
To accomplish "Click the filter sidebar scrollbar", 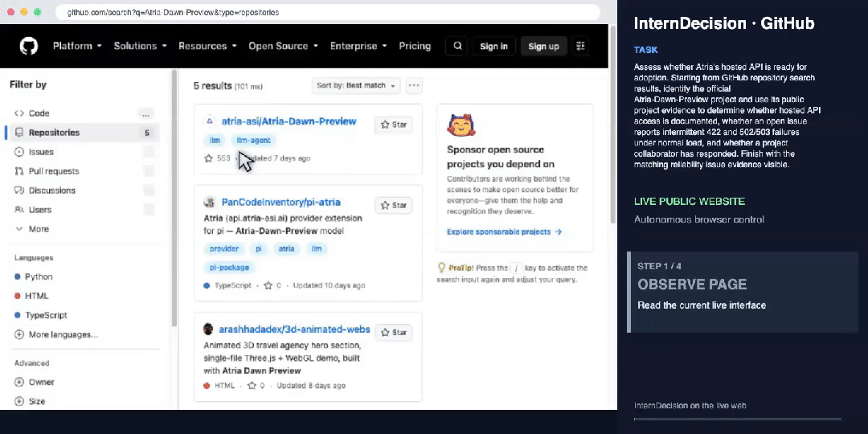I will [174, 199].
